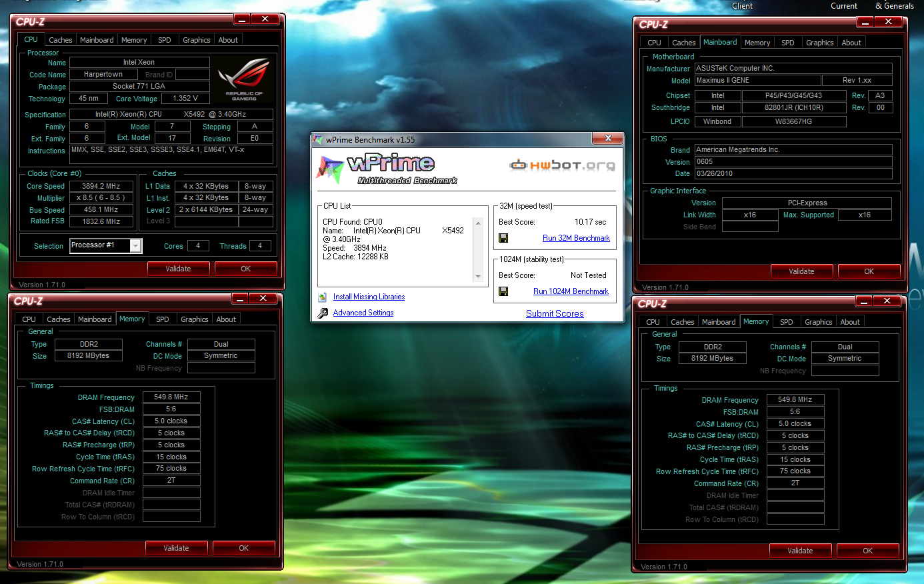The width and height of the screenshot is (924, 584).
Task: Switch to Caches tab in top-left CPU-Z
Action: (61, 40)
